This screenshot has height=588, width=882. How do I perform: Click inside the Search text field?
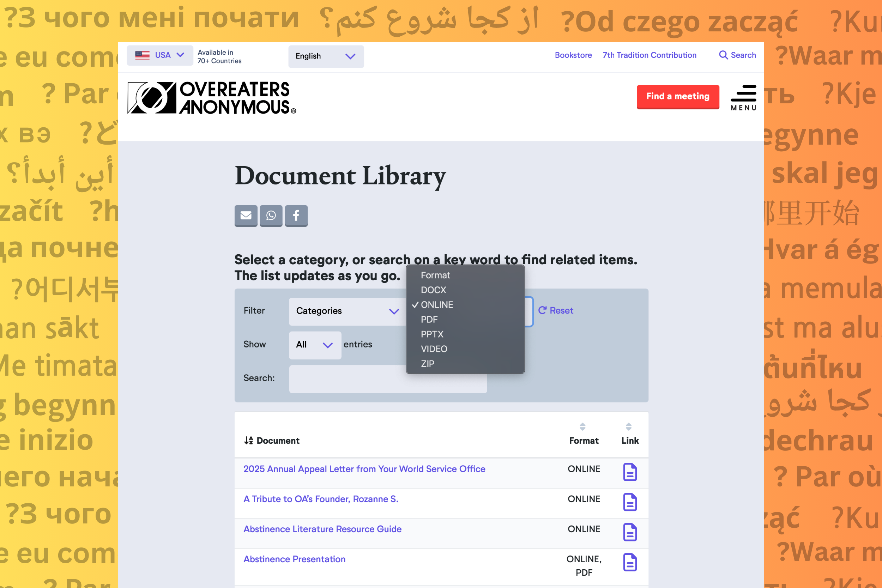coord(387,379)
